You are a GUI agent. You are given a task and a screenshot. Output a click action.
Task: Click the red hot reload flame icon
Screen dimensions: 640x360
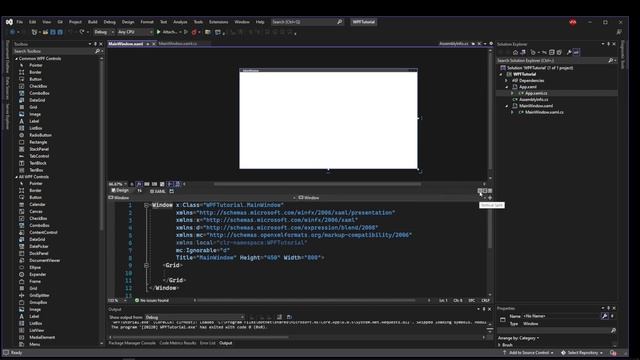(x=194, y=32)
